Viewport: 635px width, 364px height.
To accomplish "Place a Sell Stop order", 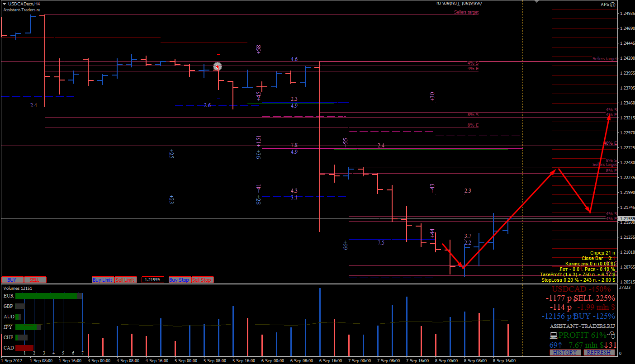I will pos(202,280).
